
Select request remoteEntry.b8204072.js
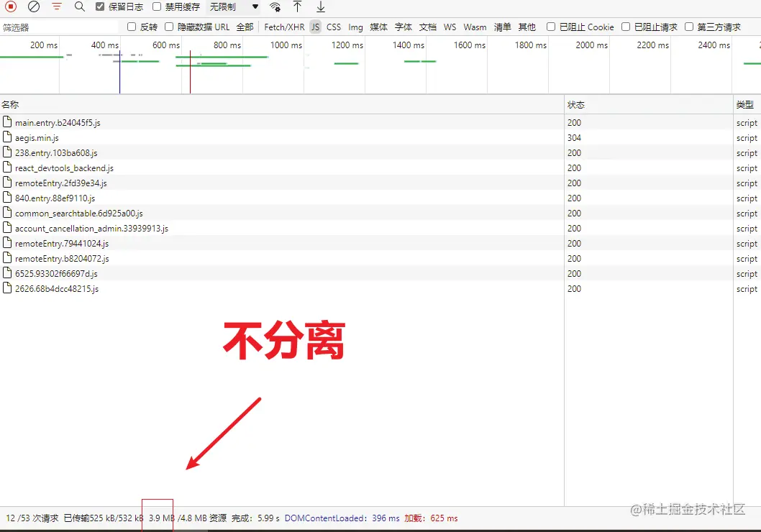click(x=380, y=259)
